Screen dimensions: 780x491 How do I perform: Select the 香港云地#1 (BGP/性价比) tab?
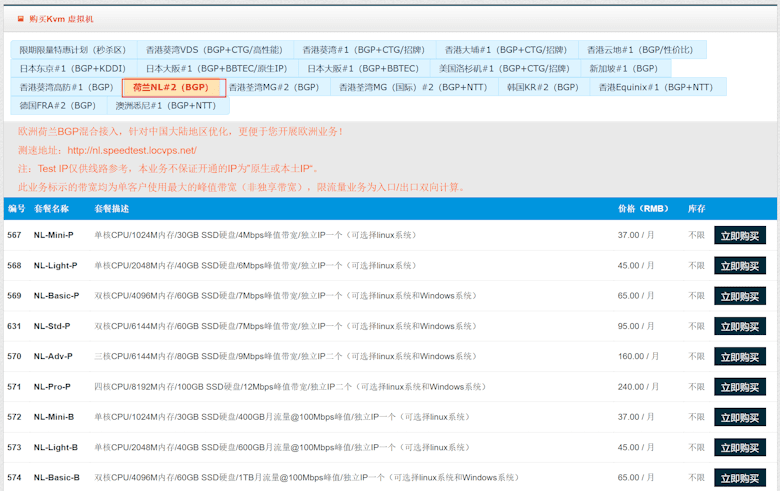642,50
